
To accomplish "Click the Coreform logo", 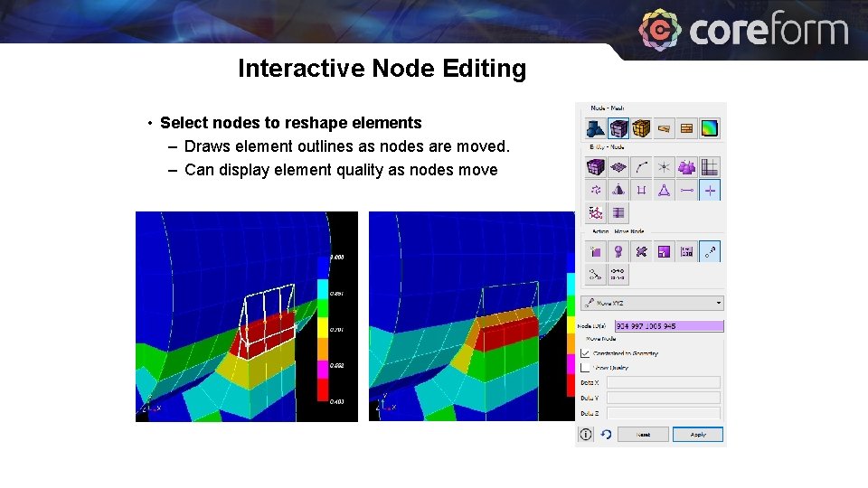I will 743,29.
